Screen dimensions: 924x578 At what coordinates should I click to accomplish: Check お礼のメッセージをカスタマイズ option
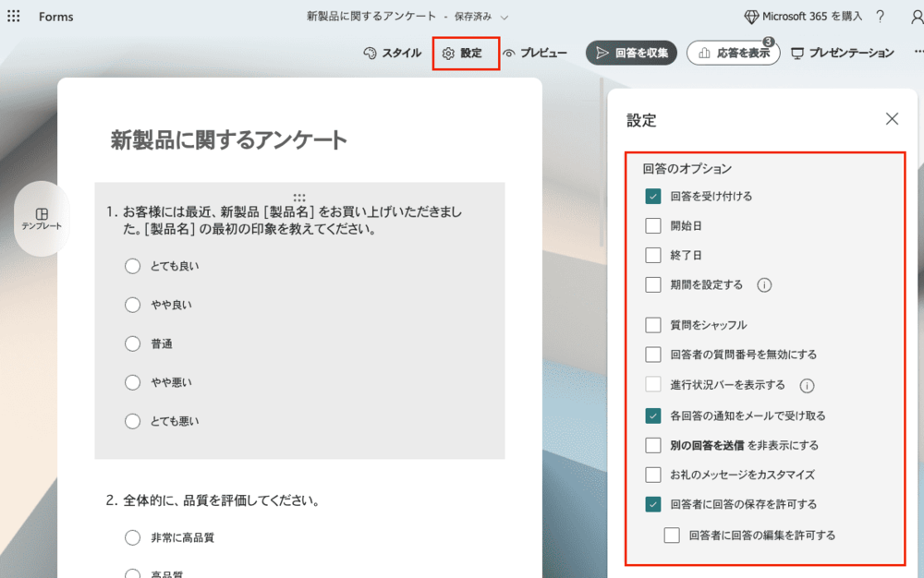coord(653,475)
